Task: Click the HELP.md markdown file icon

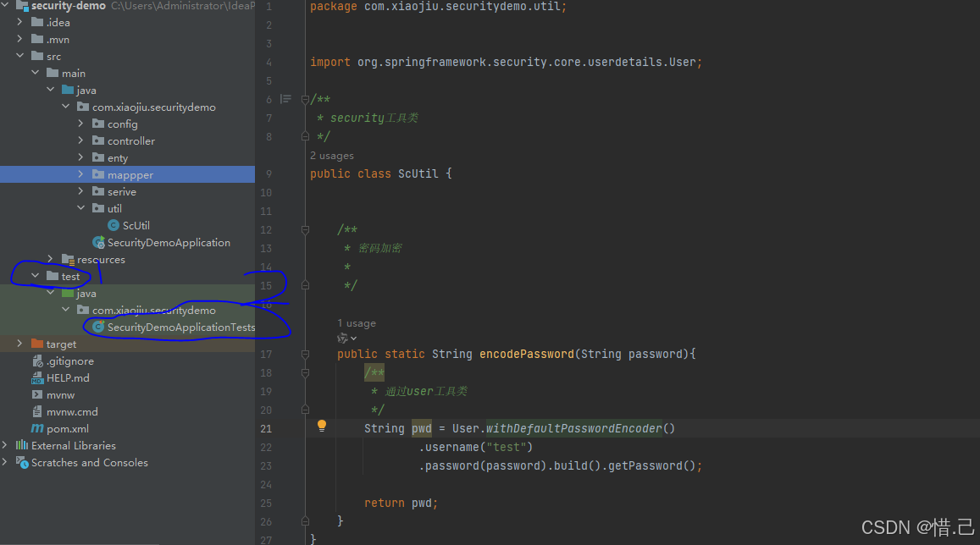Action: tap(37, 377)
